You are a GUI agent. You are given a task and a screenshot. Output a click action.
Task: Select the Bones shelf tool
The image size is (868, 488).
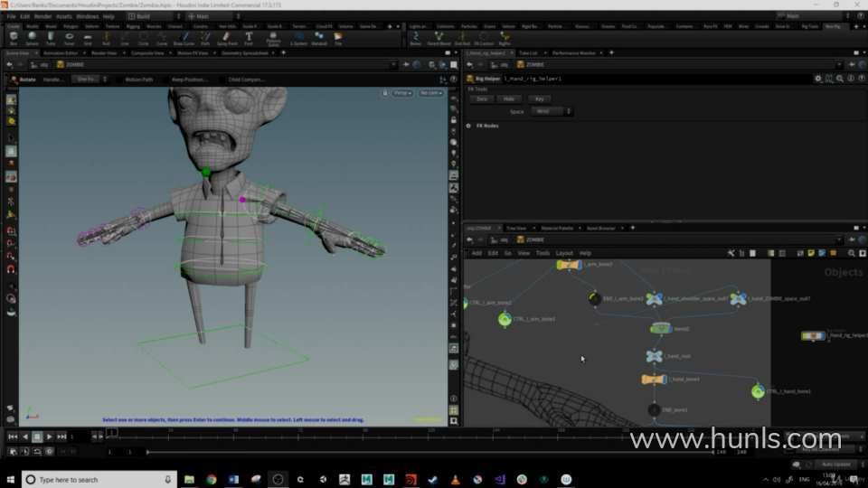415,38
